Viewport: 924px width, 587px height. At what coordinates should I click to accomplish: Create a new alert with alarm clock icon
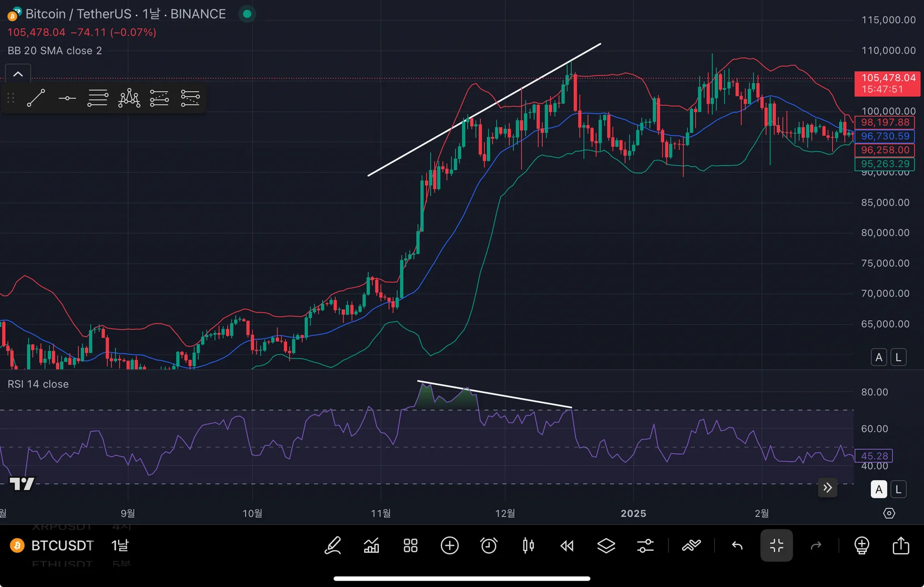click(x=489, y=545)
